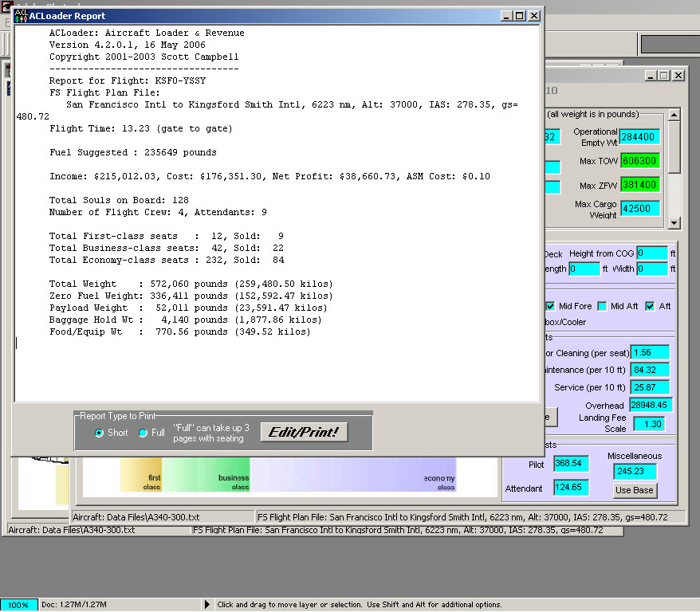Image resolution: width=700 pixels, height=612 pixels.
Task: Enable the Mid Aft checkbox
Action: pyautogui.click(x=603, y=306)
